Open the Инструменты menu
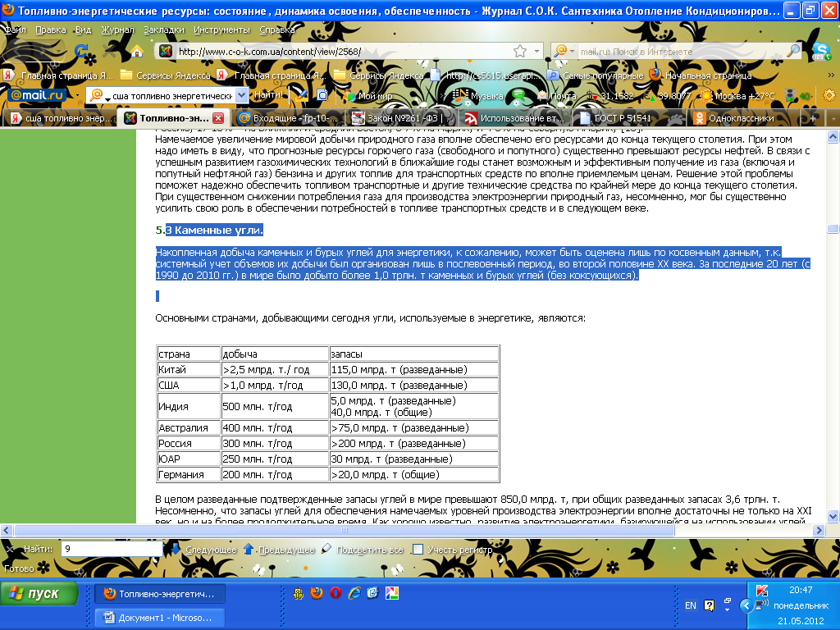The width and height of the screenshot is (840, 630). pyautogui.click(x=221, y=30)
